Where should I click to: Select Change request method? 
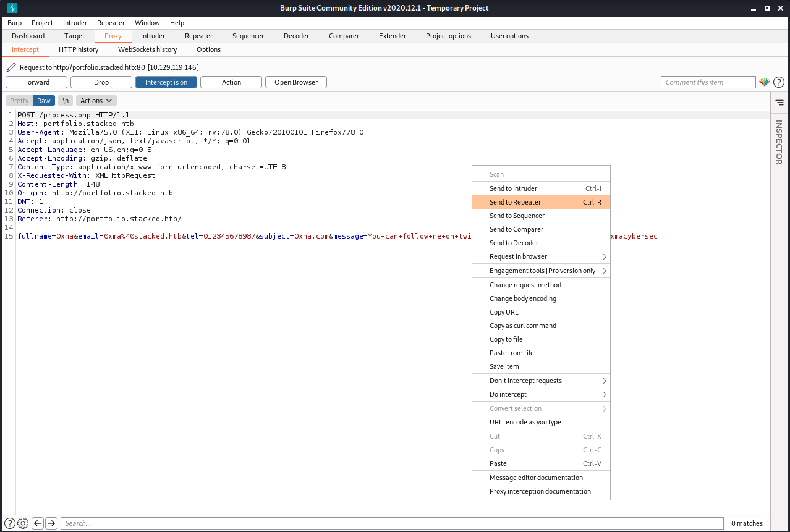click(541, 285)
